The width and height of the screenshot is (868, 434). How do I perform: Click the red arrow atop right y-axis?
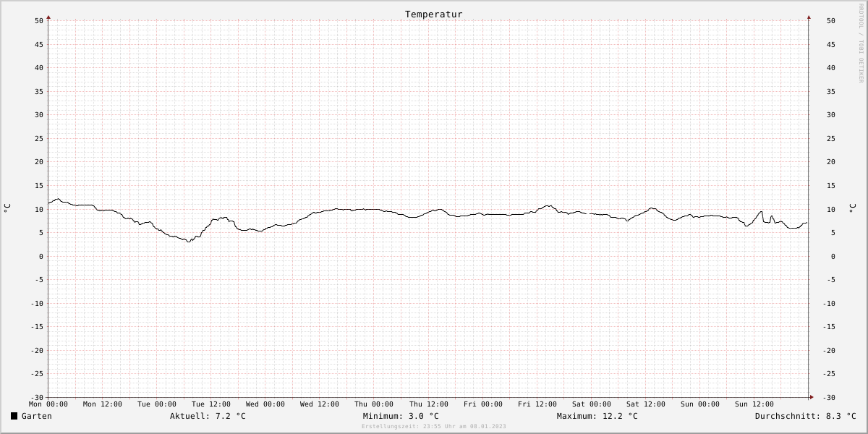coord(809,17)
